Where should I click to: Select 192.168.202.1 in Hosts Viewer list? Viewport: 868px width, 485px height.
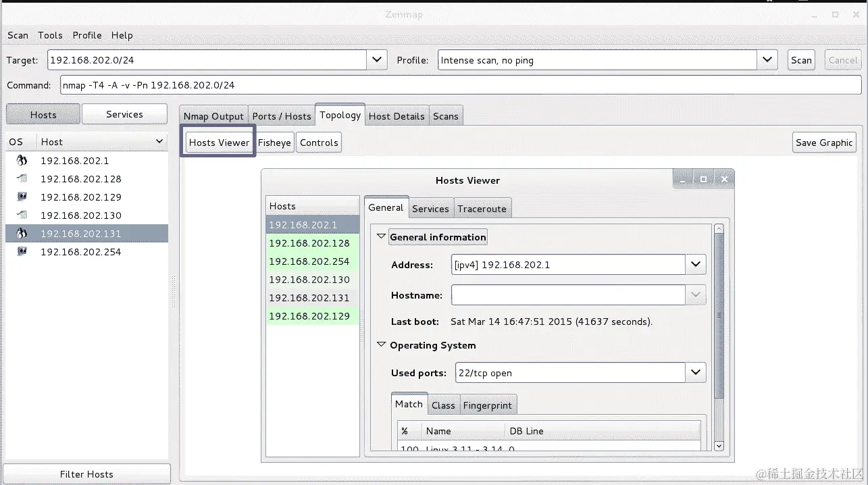pos(313,225)
